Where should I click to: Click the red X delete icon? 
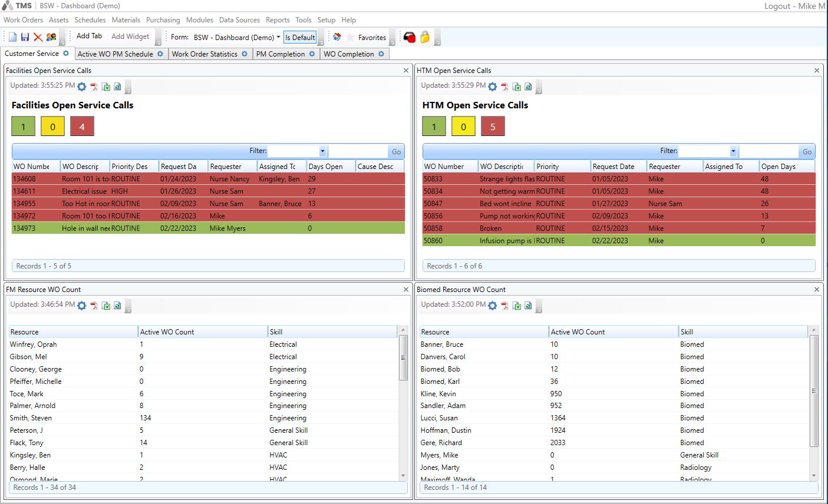[x=38, y=37]
